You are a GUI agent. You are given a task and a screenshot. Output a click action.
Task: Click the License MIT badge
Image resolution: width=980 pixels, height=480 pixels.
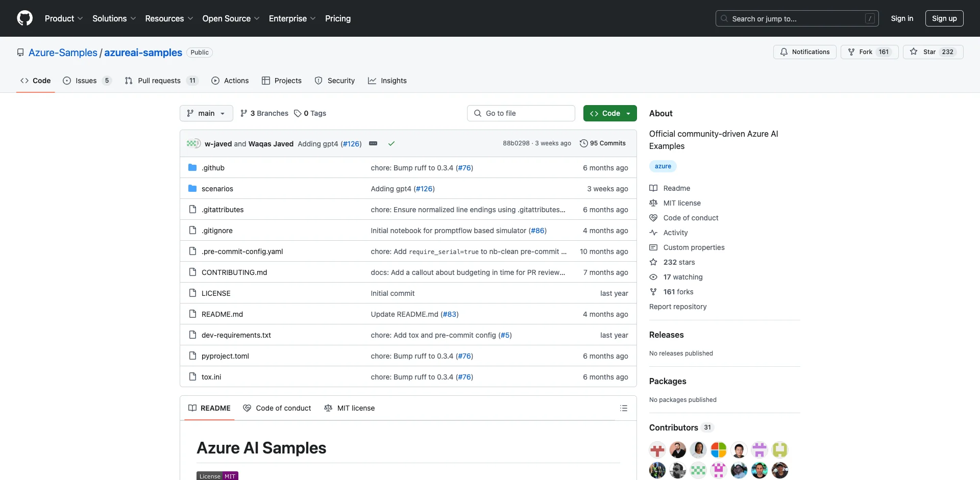coord(217,476)
